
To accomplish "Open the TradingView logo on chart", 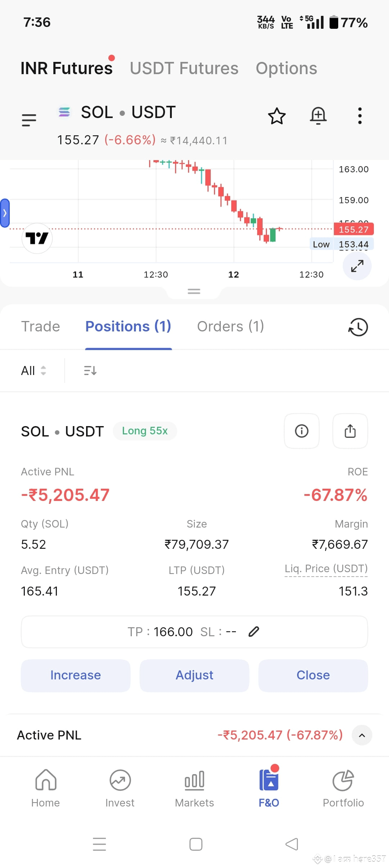I will 37,238.
